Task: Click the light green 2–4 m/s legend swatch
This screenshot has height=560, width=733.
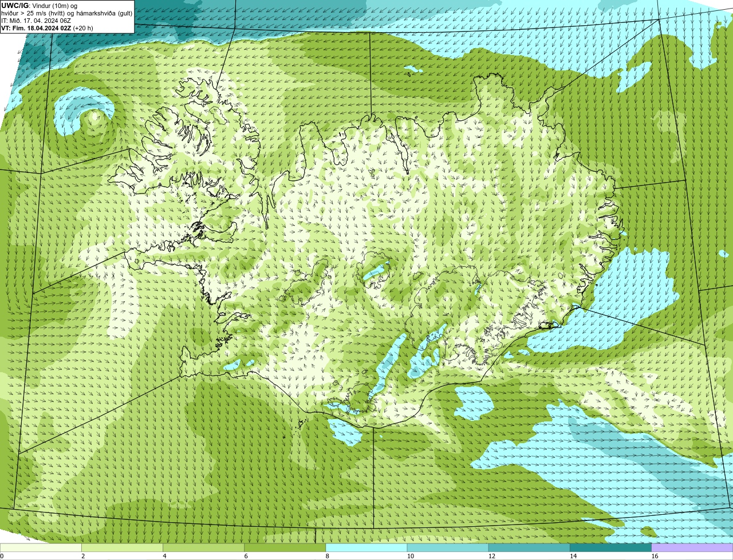Action: point(122,547)
